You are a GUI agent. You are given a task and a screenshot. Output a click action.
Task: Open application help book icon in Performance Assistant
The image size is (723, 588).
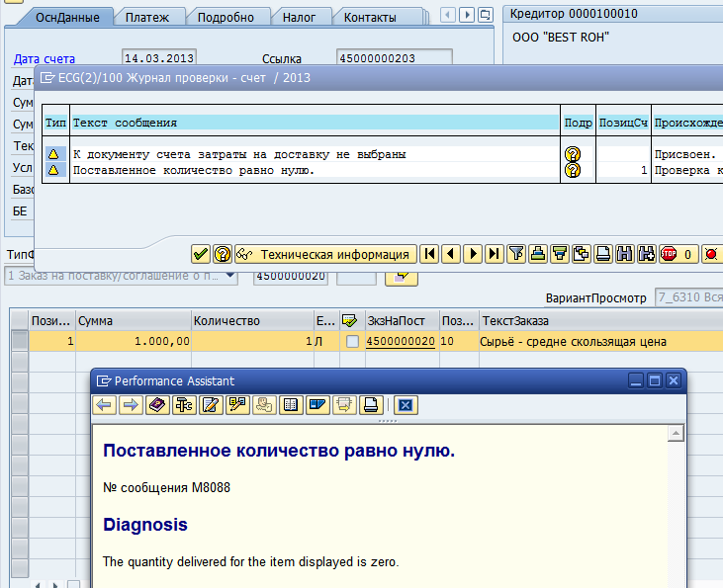156,404
